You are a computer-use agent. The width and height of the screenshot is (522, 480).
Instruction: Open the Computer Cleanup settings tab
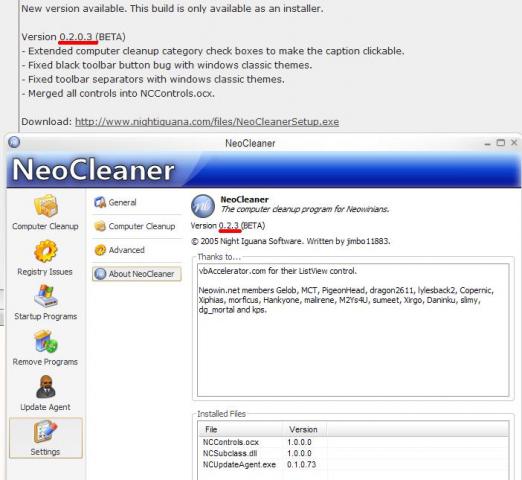click(x=134, y=226)
